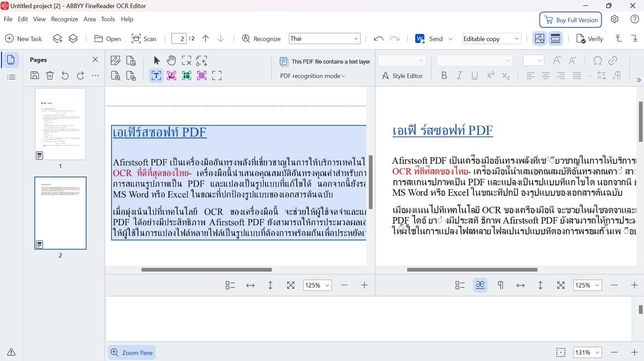Click the Open button
This screenshot has width=644, height=361.
click(107, 39)
